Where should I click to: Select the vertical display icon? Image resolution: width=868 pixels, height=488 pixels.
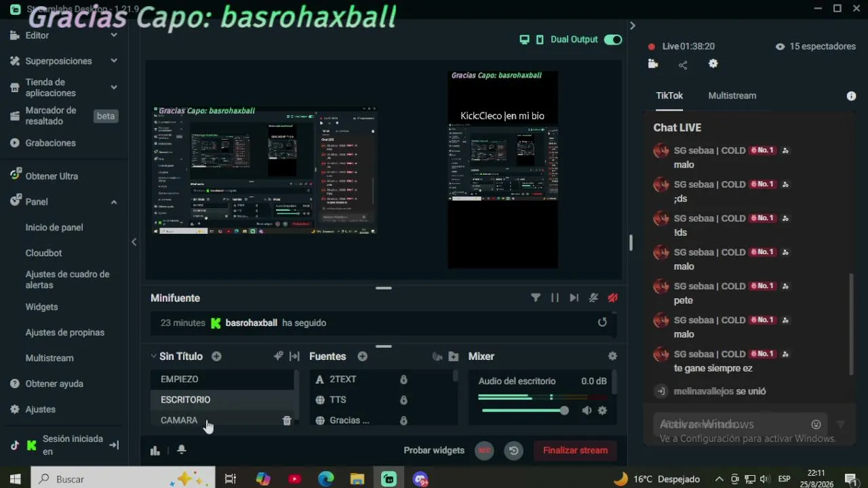tap(540, 39)
